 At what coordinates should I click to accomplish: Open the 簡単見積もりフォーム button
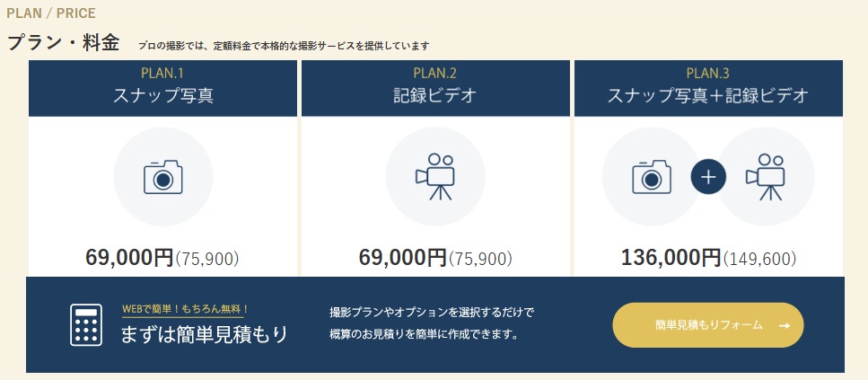tap(708, 325)
